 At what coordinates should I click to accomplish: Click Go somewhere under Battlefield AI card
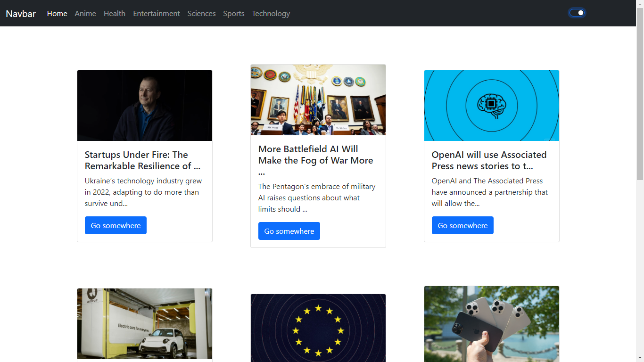tap(289, 231)
